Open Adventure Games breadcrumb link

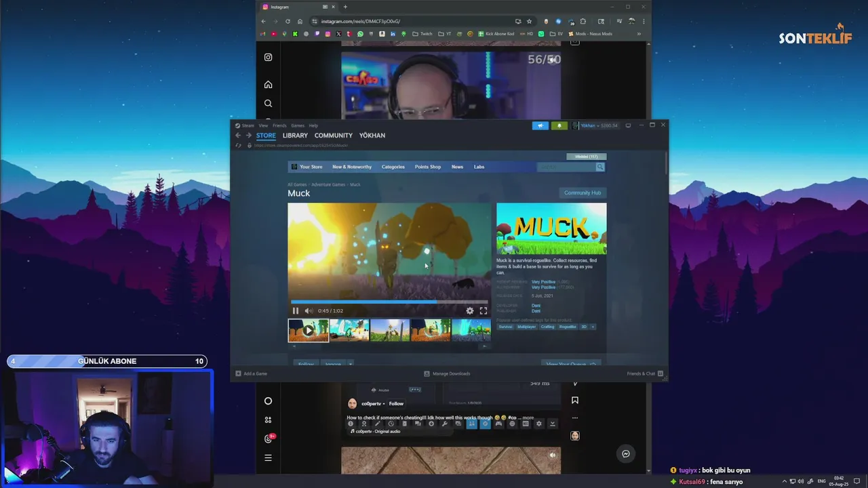(x=328, y=184)
